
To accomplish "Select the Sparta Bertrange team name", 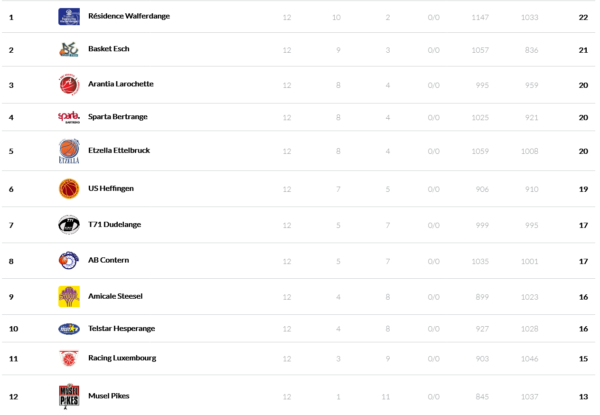I will tap(118, 118).
